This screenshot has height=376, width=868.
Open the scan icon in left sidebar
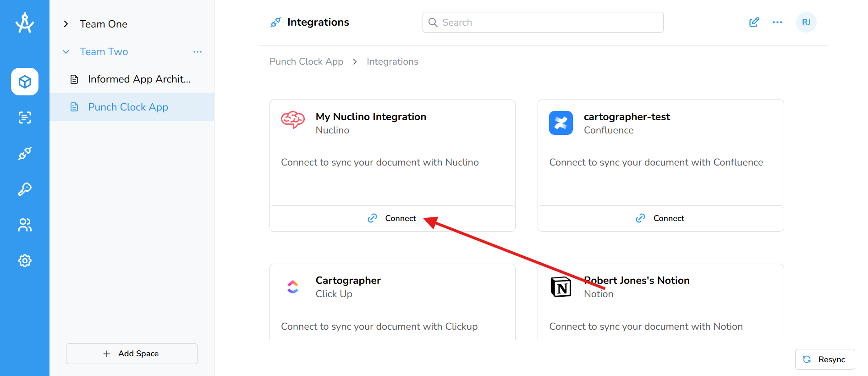pos(25,117)
